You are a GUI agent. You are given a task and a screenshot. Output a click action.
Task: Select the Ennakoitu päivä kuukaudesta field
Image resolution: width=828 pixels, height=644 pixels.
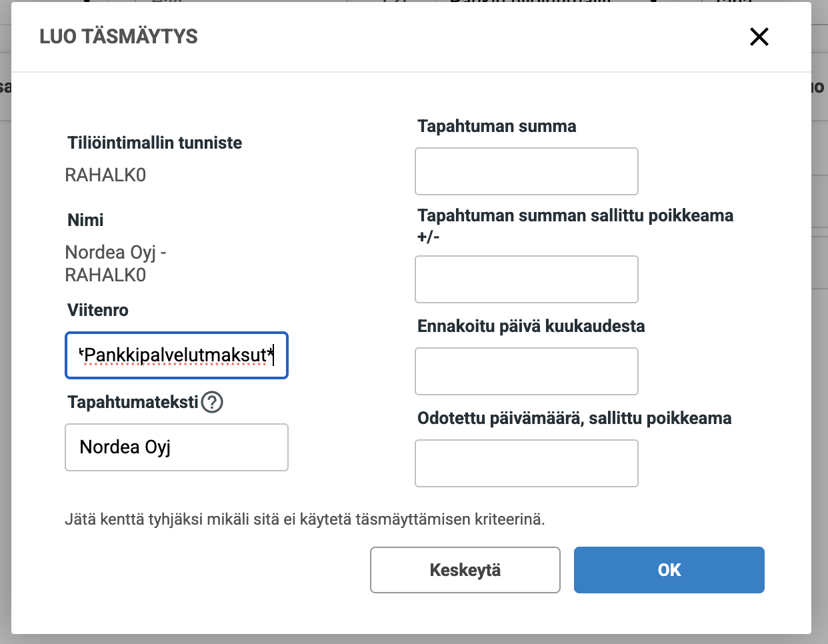point(526,371)
